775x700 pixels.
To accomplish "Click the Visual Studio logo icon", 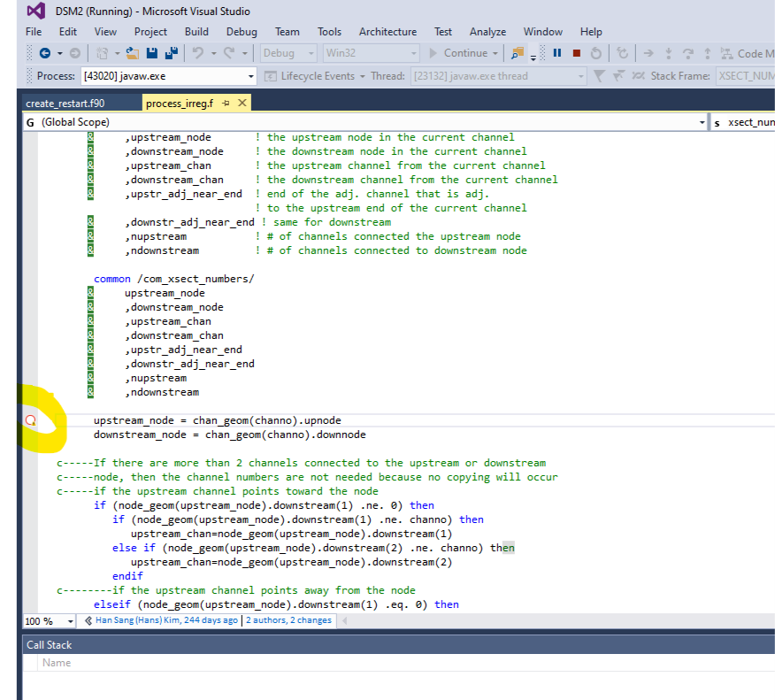I will [36, 11].
